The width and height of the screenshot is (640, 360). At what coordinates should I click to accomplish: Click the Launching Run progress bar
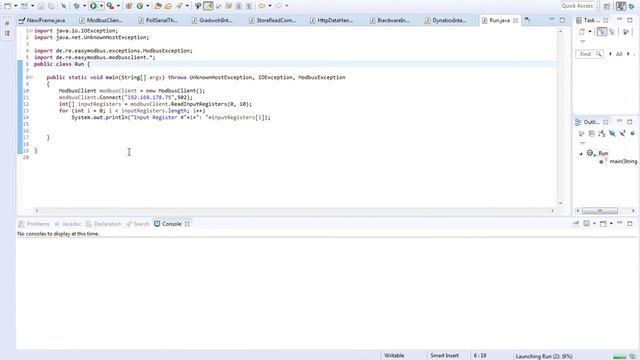coord(620,357)
